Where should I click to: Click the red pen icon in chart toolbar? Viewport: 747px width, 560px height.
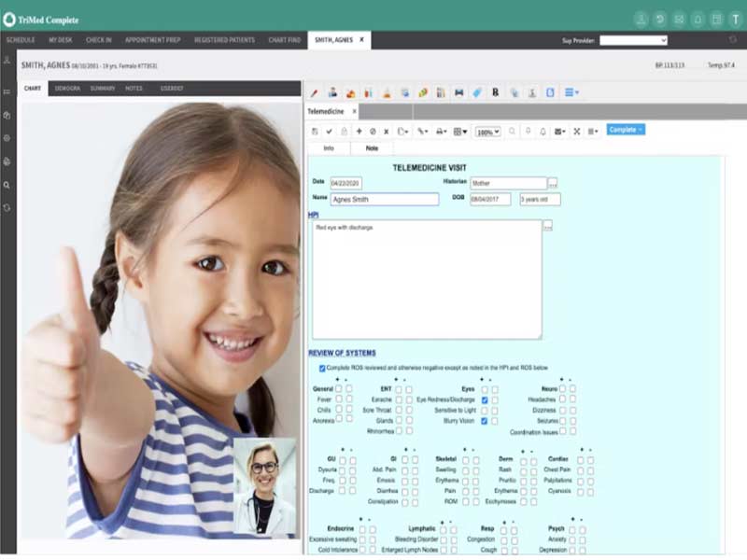315,92
